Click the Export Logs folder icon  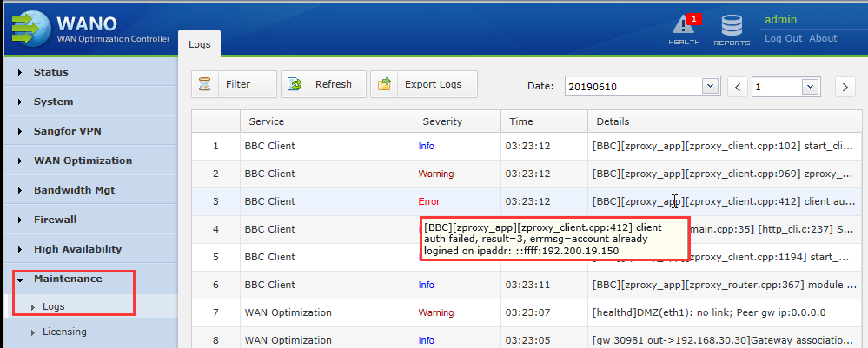tap(384, 85)
